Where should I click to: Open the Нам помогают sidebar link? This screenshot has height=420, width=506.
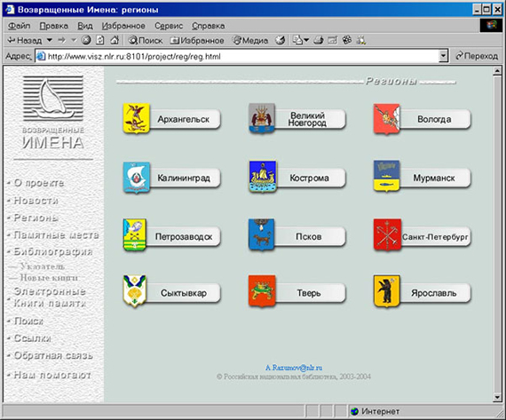52,375
